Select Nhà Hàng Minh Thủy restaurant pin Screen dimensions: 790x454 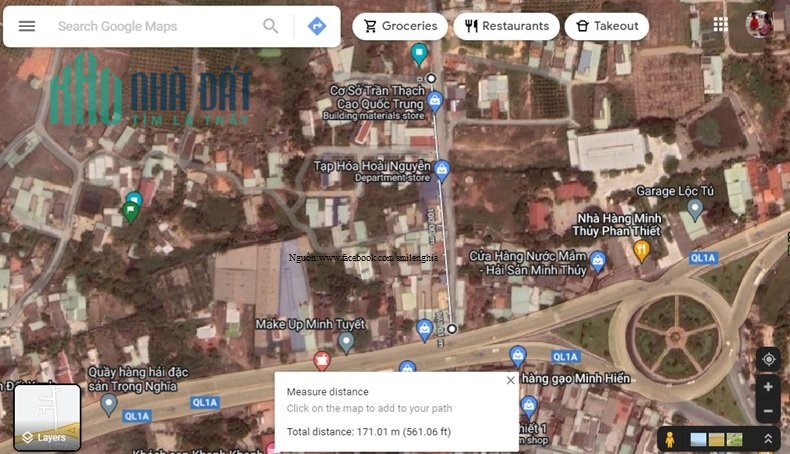(x=641, y=250)
